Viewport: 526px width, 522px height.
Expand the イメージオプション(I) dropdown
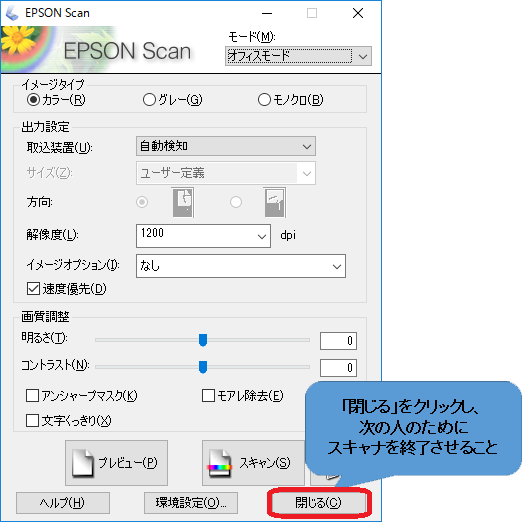point(241,266)
